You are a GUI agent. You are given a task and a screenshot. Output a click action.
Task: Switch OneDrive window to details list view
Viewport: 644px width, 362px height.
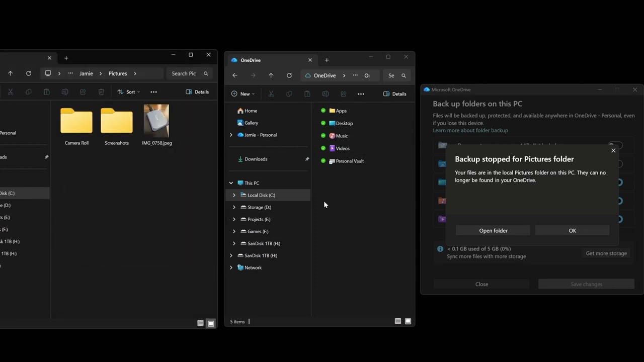[398, 321]
